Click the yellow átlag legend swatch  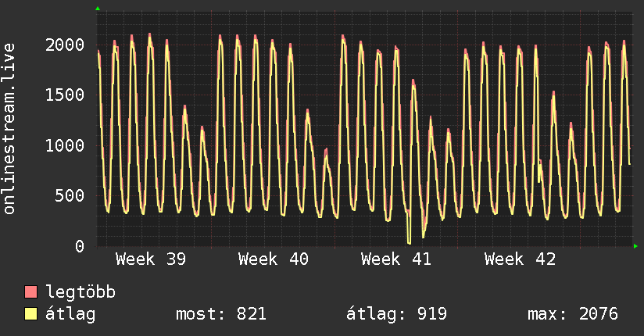pyautogui.click(x=31, y=314)
